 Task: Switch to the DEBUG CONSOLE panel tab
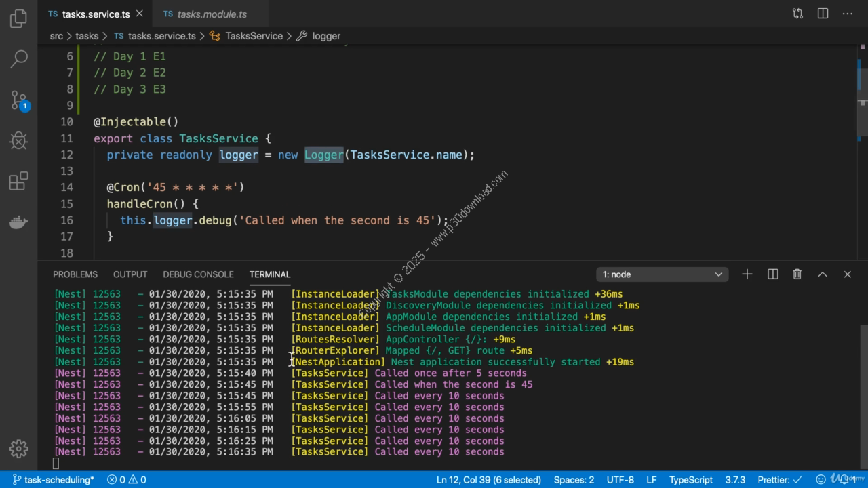(x=198, y=274)
